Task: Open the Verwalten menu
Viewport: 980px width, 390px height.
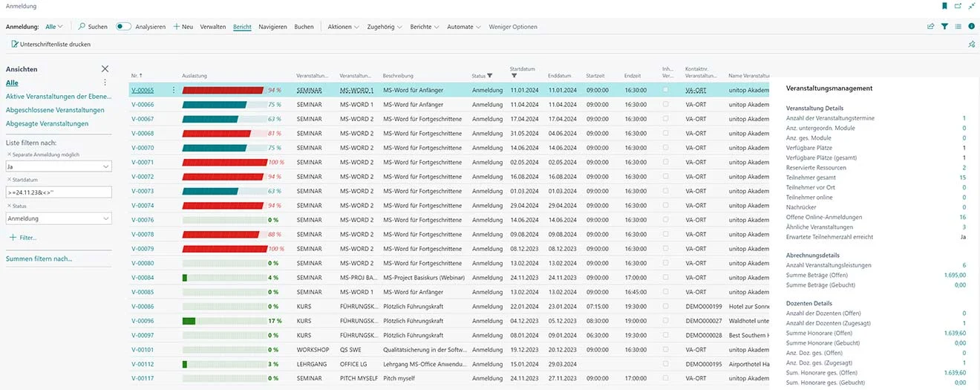Action: (x=213, y=27)
